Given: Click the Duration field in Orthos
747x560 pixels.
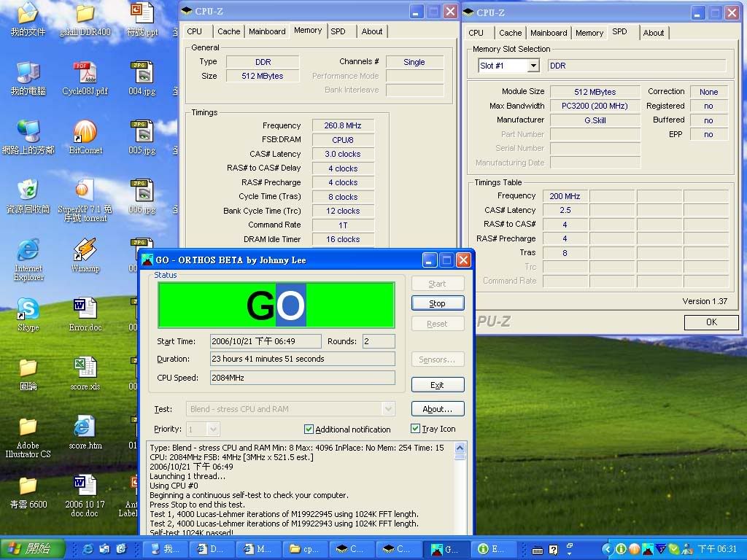Looking at the screenshot, I should coord(303,359).
